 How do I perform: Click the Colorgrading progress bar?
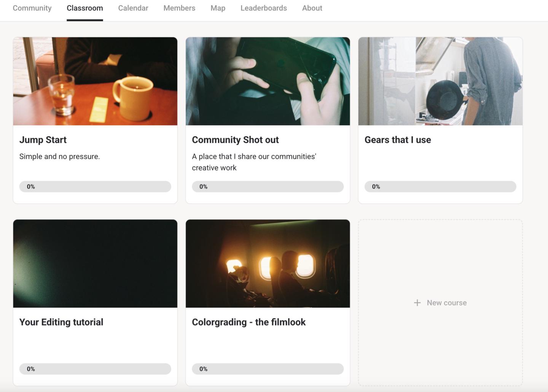click(x=268, y=369)
